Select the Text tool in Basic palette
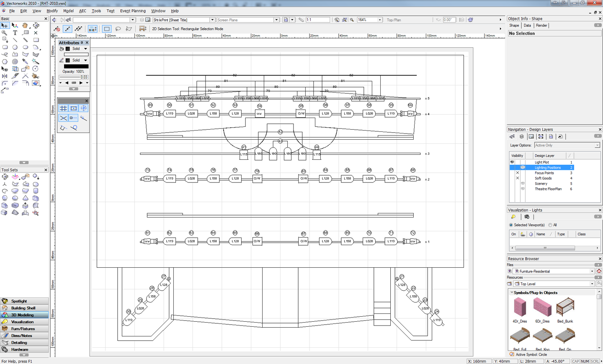Image resolution: width=603 pixels, height=364 pixels. click(15, 33)
